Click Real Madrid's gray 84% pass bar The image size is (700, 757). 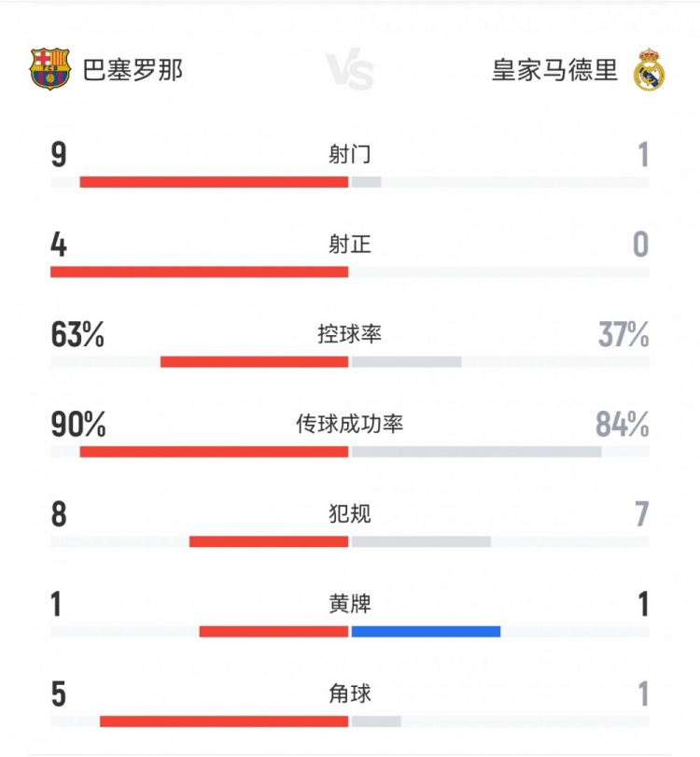(476, 452)
